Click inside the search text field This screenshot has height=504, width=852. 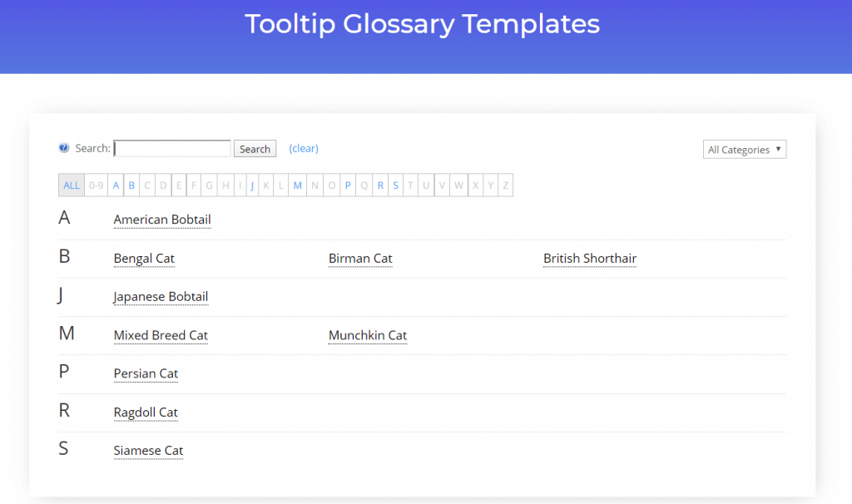tap(171, 147)
